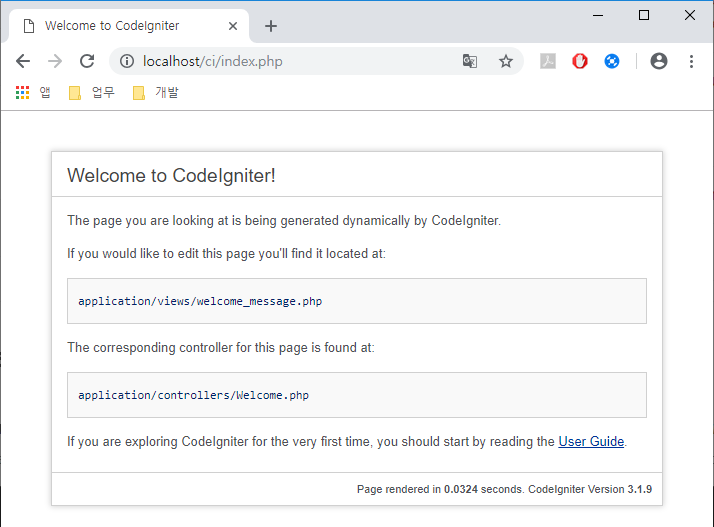Image resolution: width=714 pixels, height=527 pixels.
Task: Open the Chrome three-dot menu
Action: tap(691, 61)
